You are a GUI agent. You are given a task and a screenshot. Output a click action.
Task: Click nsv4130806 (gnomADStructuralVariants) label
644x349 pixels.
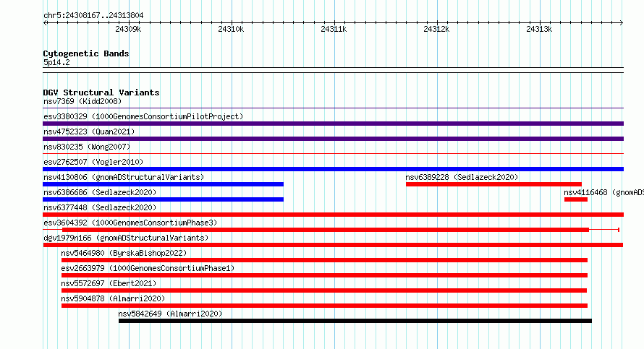click(x=124, y=177)
